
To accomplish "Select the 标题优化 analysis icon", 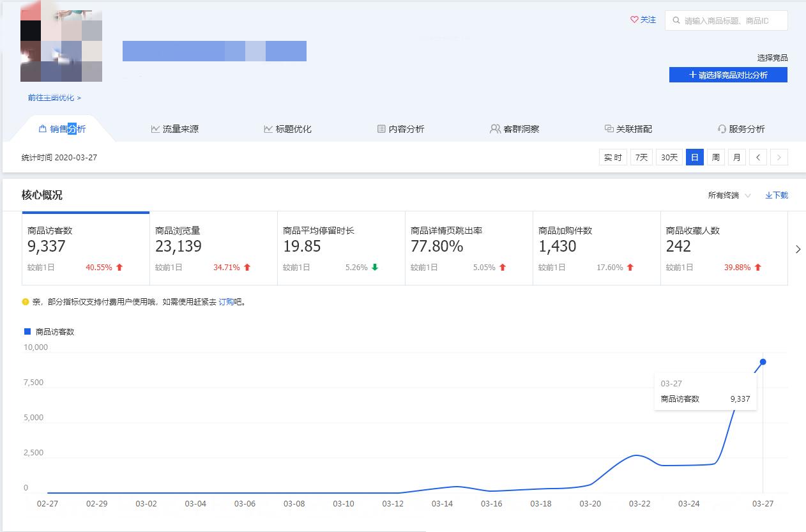I will (x=268, y=128).
